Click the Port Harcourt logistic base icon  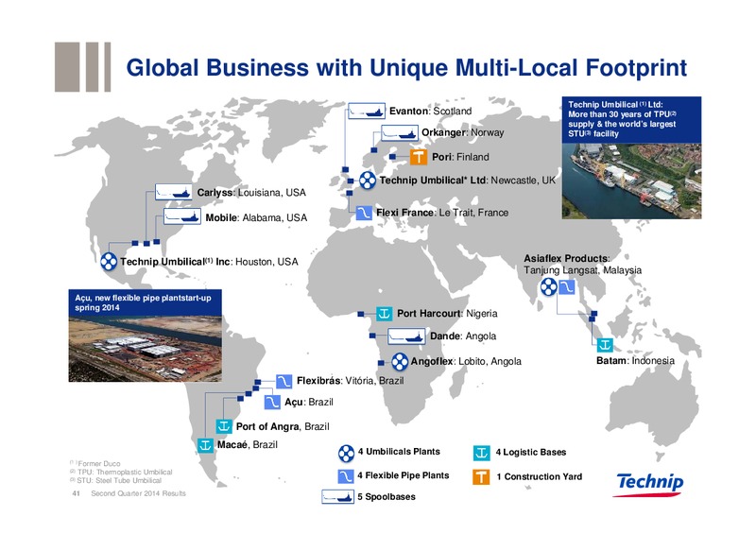click(385, 314)
